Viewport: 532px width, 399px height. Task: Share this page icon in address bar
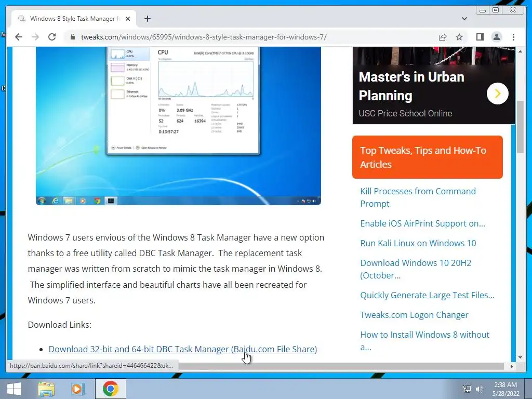coord(443,37)
